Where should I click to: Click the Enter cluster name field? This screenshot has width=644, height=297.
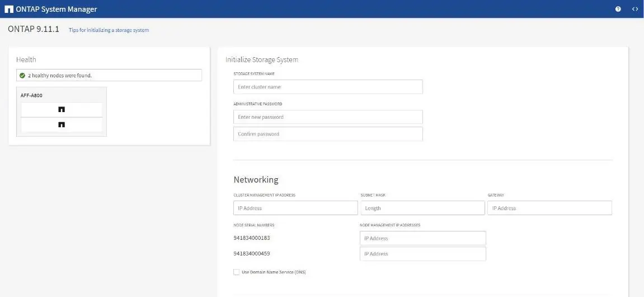(328, 87)
